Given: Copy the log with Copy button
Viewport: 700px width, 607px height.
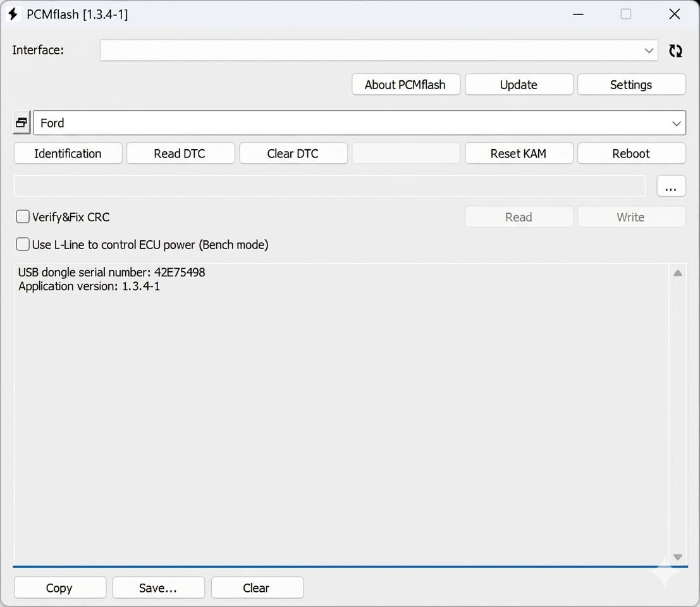Looking at the screenshot, I should click(60, 587).
